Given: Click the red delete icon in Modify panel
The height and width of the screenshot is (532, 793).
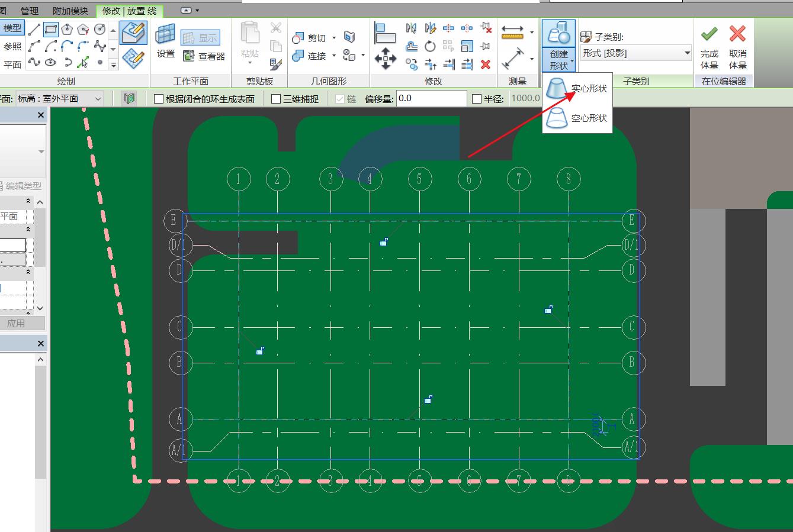Looking at the screenshot, I should tap(485, 64).
